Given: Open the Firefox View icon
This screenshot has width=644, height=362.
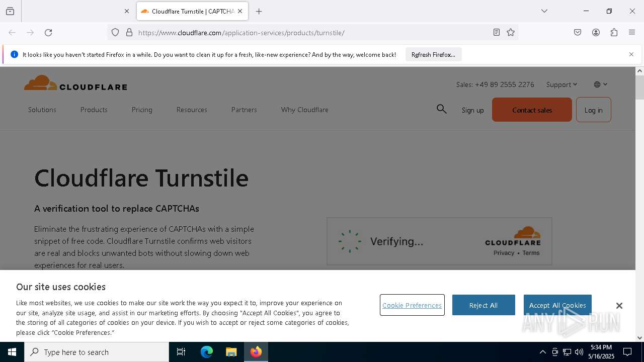Looking at the screenshot, I should pos(10,11).
